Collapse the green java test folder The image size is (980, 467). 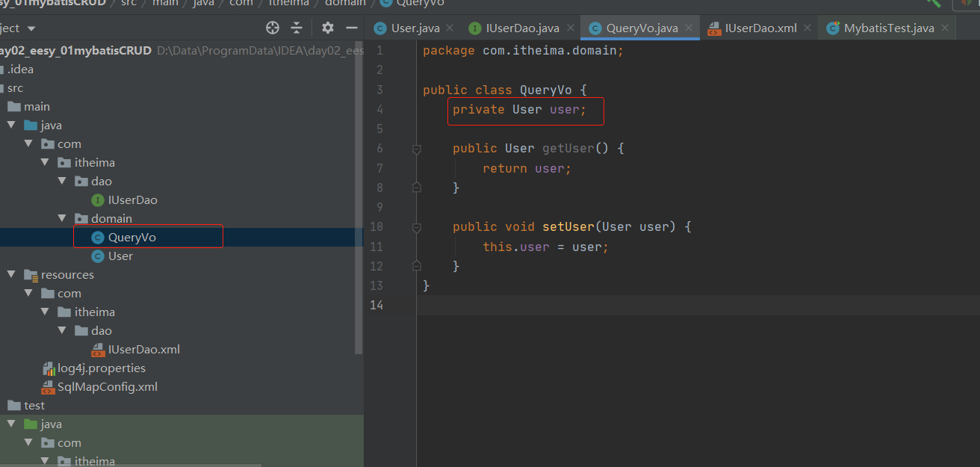[11, 424]
